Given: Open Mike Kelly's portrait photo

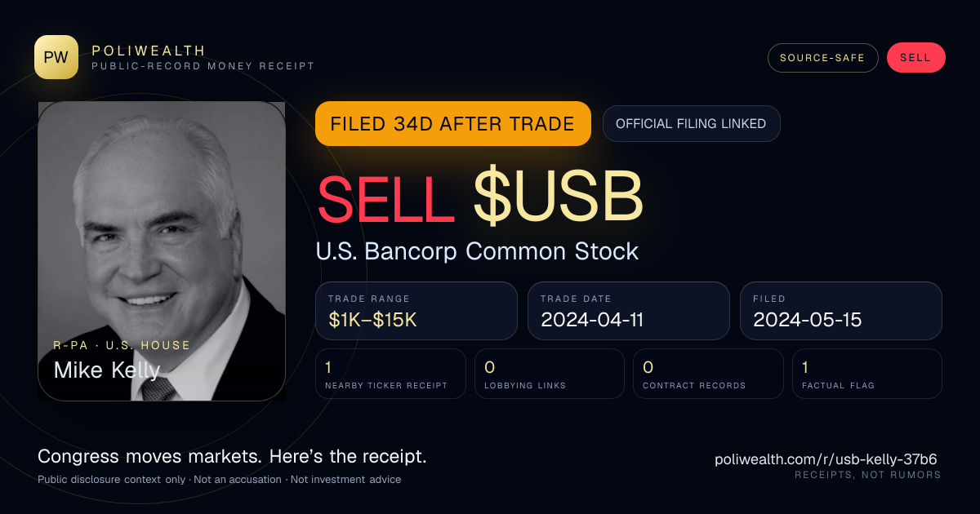Looking at the screenshot, I should [162, 251].
